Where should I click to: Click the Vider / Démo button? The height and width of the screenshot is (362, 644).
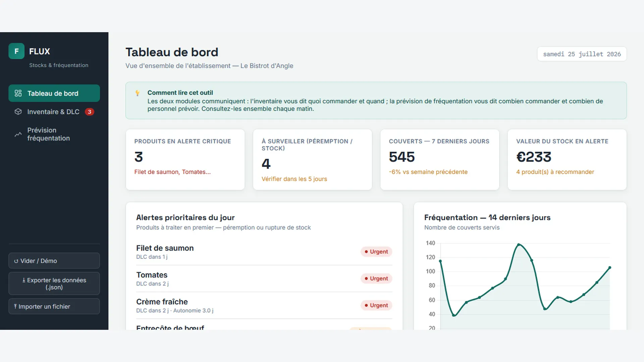click(x=54, y=261)
